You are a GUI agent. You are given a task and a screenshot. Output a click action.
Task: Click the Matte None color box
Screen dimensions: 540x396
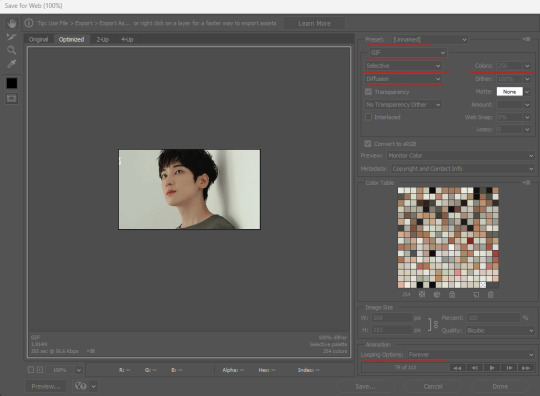click(x=509, y=92)
